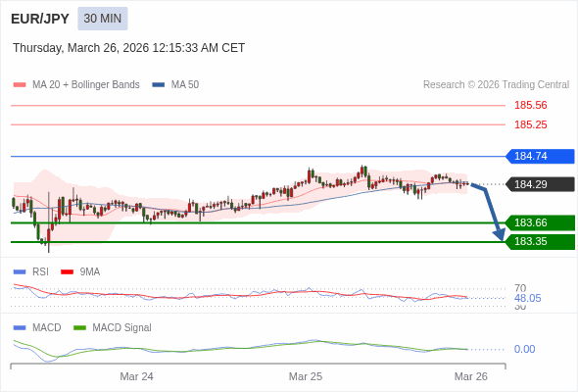The width and height of the screenshot is (578, 392).
Task: Click the Mar 24 axis label
Action: click(136, 376)
